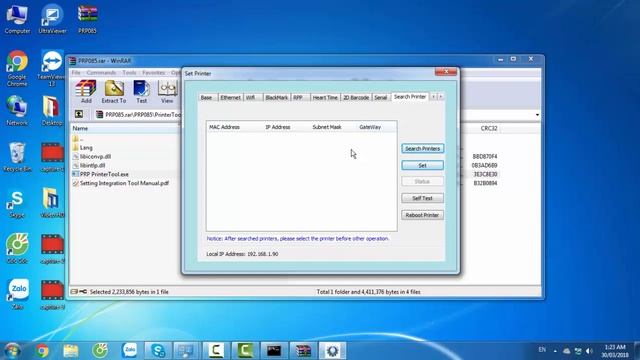This screenshot has width=640, height=360.
Task: Open Chrome from the taskbar
Action: coord(42,351)
